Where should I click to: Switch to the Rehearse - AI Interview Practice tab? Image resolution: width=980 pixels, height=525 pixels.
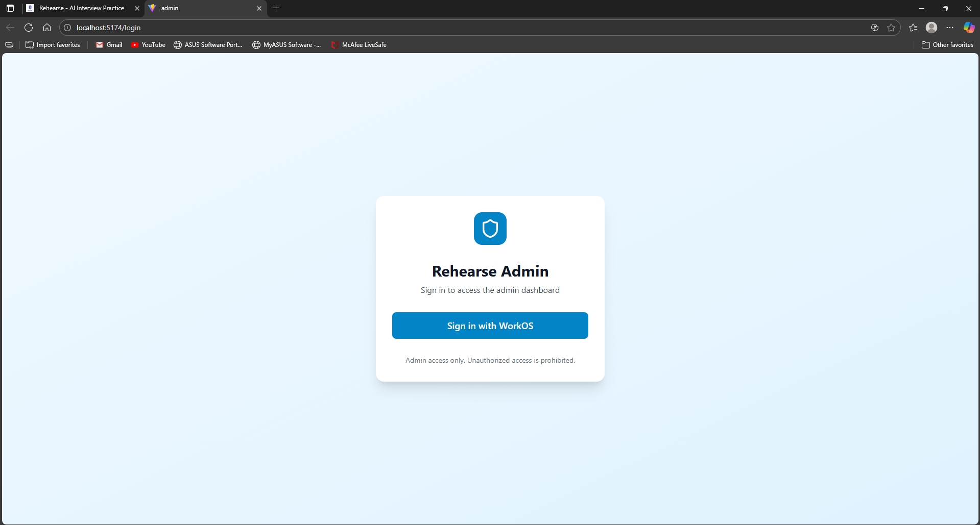tap(82, 8)
